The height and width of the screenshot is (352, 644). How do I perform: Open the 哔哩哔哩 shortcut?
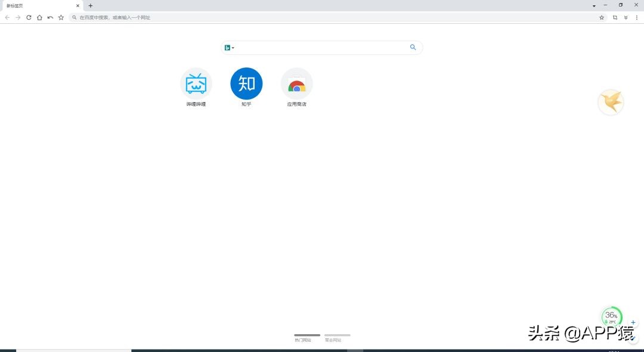[x=196, y=87]
